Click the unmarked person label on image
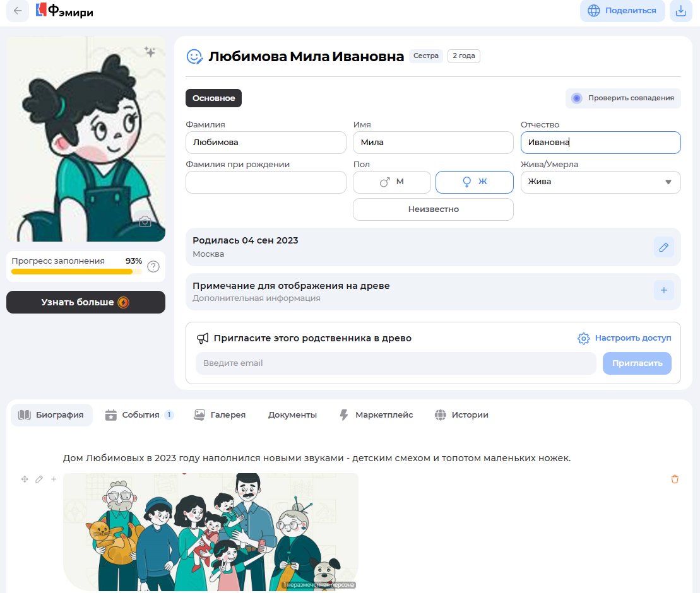 tap(319, 585)
